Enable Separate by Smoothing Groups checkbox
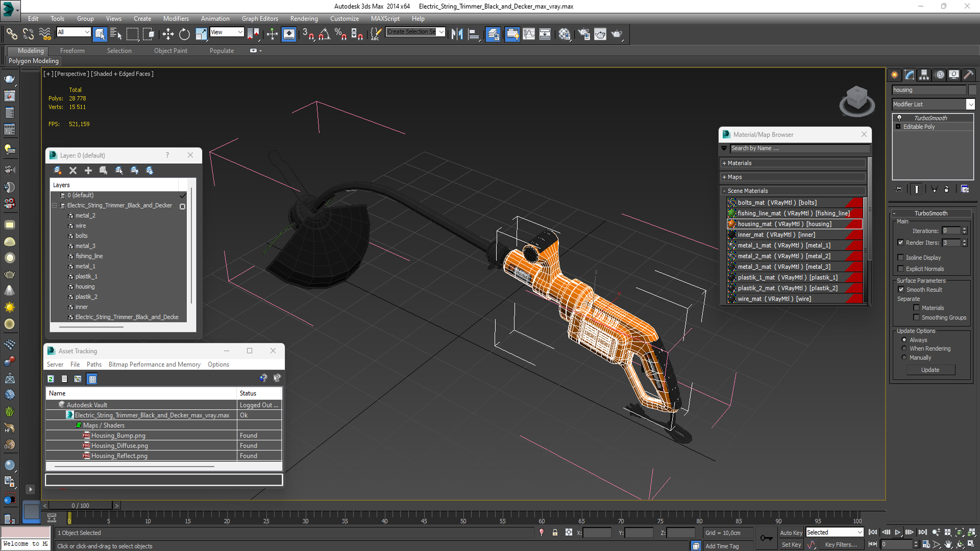 [917, 317]
